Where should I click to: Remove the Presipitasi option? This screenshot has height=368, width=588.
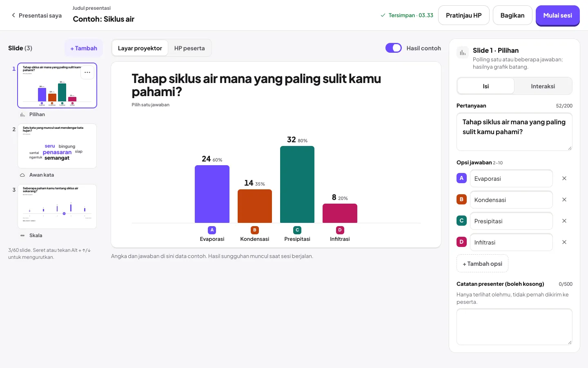[564, 221]
